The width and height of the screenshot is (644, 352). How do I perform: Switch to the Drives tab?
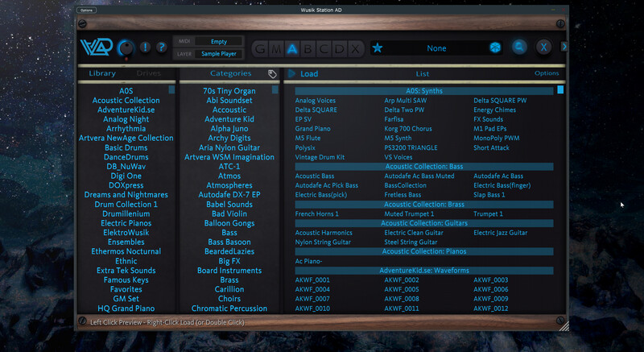149,73
